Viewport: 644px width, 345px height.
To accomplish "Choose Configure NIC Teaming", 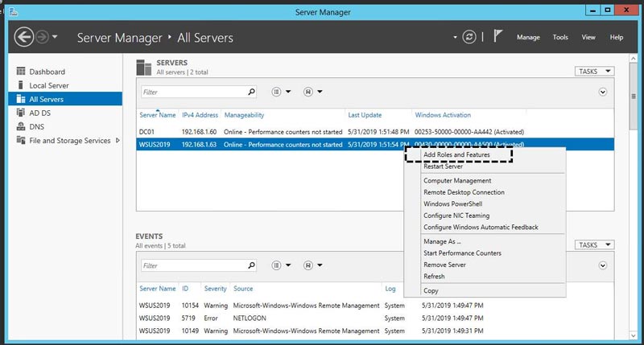I will (x=456, y=216).
